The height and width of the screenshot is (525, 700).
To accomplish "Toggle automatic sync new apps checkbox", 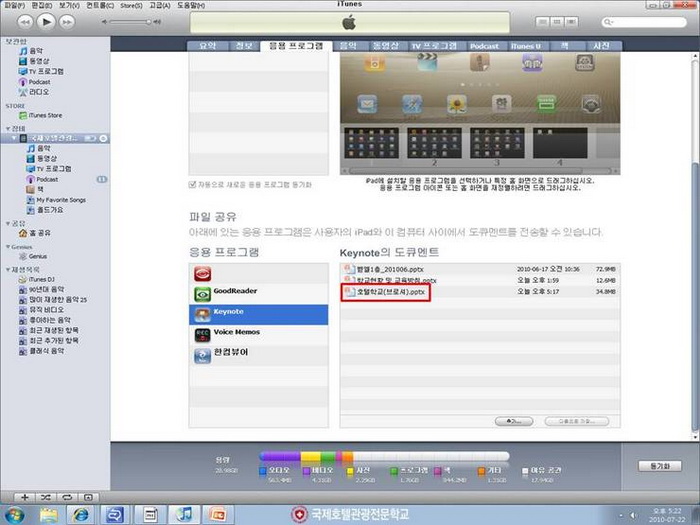I will click(193, 185).
